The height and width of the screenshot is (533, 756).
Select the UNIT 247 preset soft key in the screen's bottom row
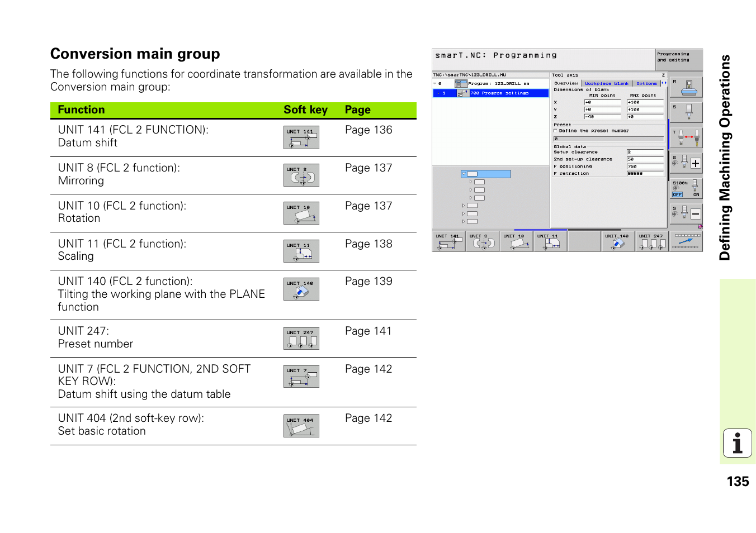(x=652, y=241)
